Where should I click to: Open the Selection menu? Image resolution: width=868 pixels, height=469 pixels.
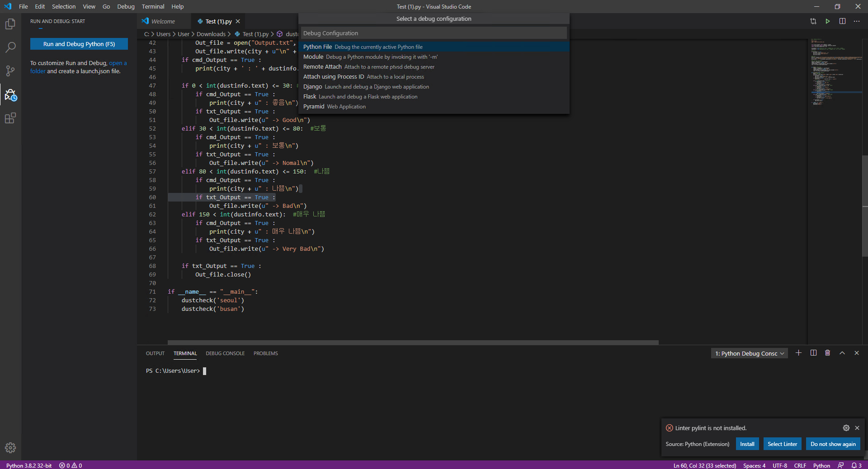[64, 6]
